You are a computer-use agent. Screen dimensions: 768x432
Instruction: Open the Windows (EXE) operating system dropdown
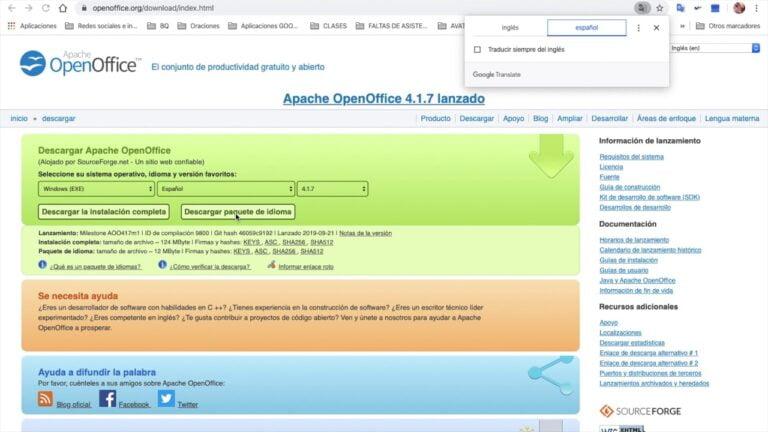click(96, 188)
